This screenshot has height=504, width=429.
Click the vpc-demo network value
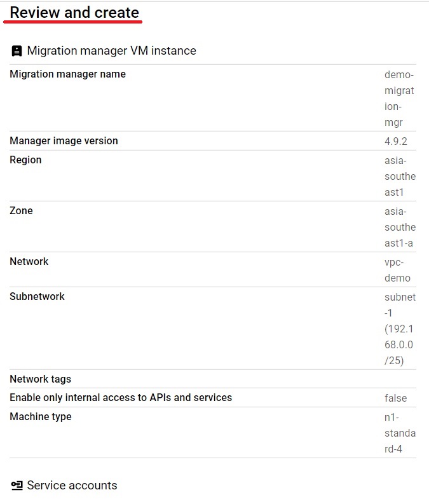(x=397, y=270)
